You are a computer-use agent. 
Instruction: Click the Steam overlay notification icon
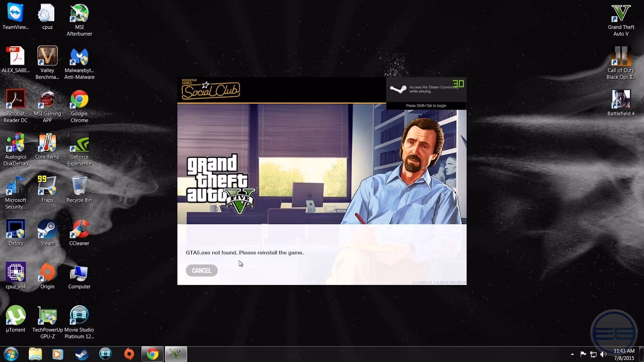(x=398, y=89)
